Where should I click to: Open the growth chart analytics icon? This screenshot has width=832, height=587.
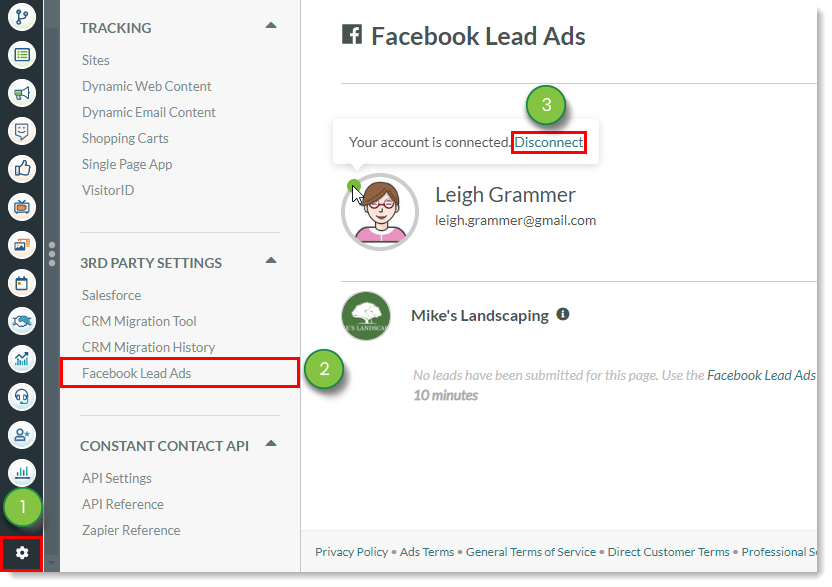22,359
